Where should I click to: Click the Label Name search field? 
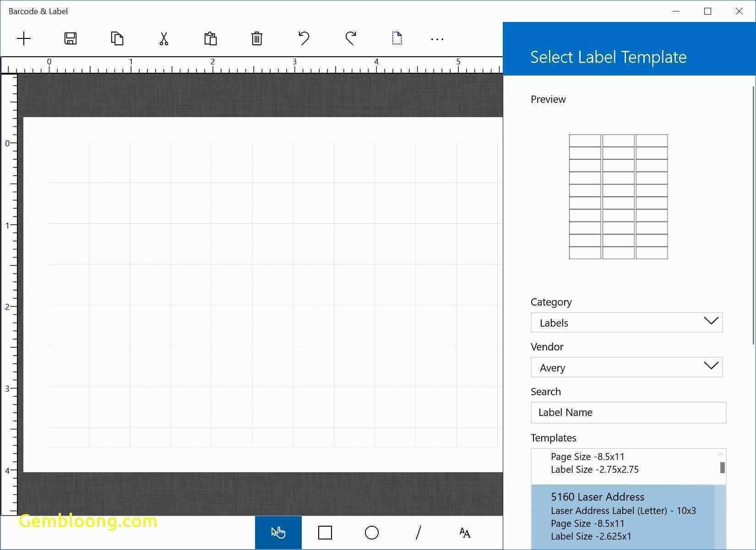pos(628,413)
